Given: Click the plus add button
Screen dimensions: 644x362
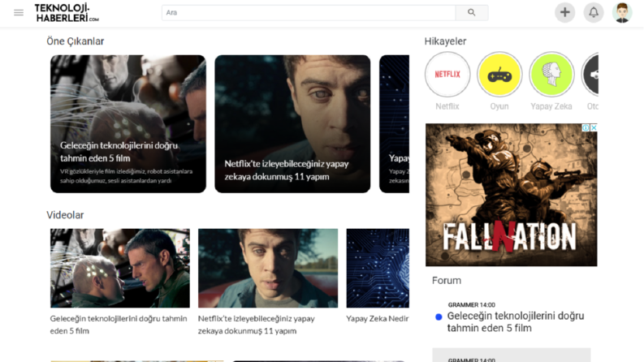Looking at the screenshot, I should (x=564, y=12).
